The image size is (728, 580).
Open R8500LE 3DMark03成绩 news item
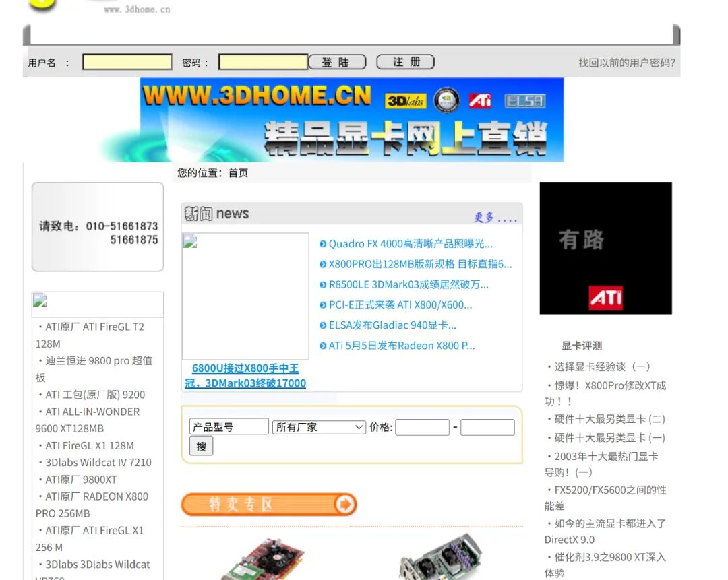click(408, 284)
